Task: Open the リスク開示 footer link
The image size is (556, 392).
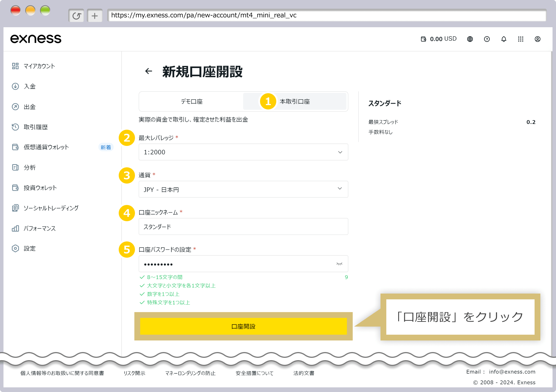Action: click(134, 373)
